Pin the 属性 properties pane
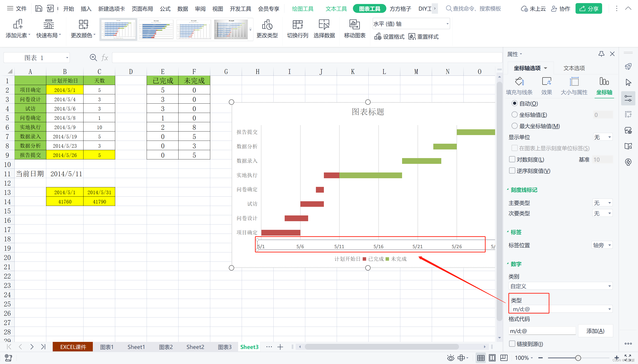This screenshot has height=364, width=638. [601, 54]
